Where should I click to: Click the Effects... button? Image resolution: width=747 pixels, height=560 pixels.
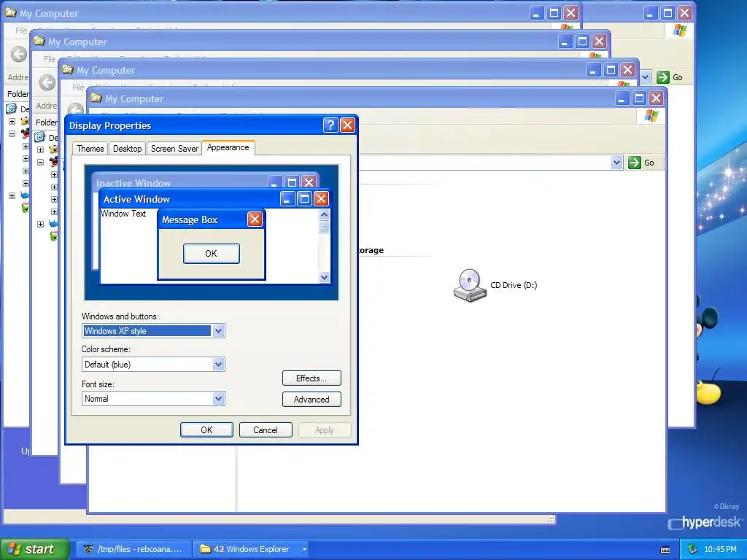tap(311, 378)
